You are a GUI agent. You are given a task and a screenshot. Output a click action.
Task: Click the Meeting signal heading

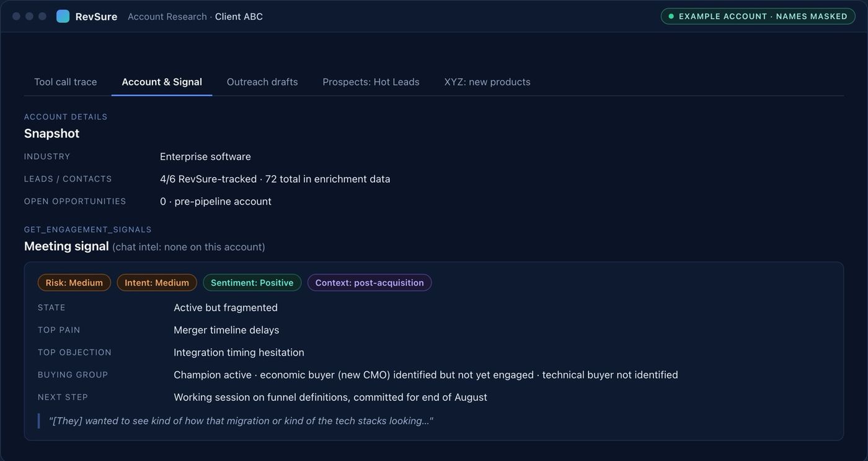(66, 246)
